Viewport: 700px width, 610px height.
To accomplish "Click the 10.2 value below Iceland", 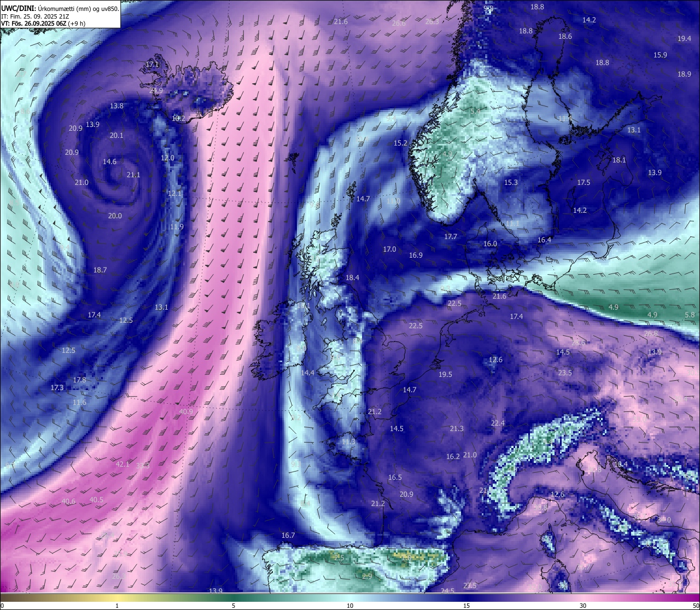I will click(x=178, y=118).
